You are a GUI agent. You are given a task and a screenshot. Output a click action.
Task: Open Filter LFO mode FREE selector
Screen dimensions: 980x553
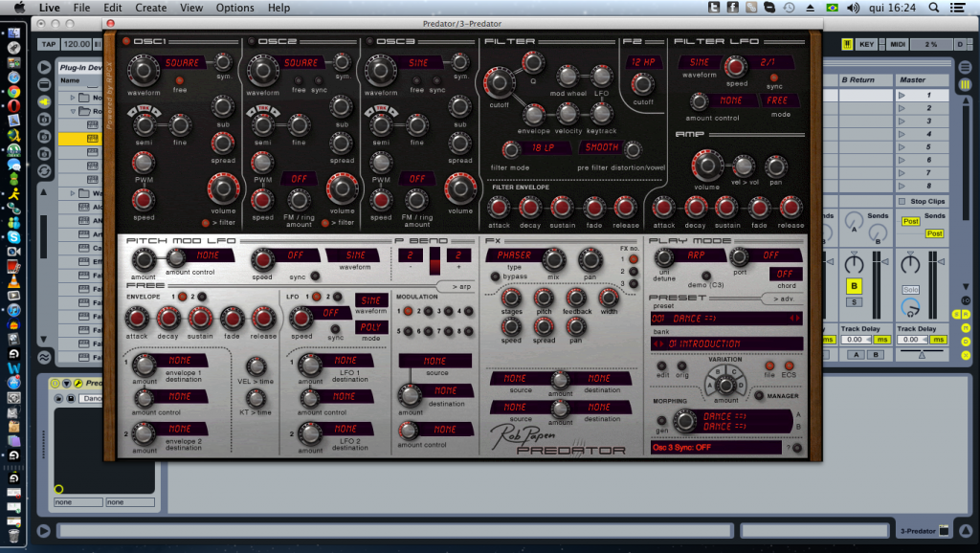coord(777,100)
